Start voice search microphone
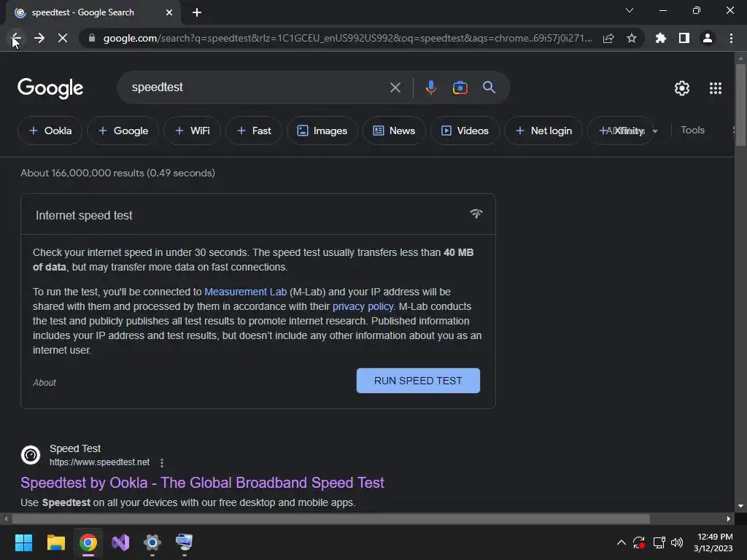747x560 pixels. click(430, 87)
